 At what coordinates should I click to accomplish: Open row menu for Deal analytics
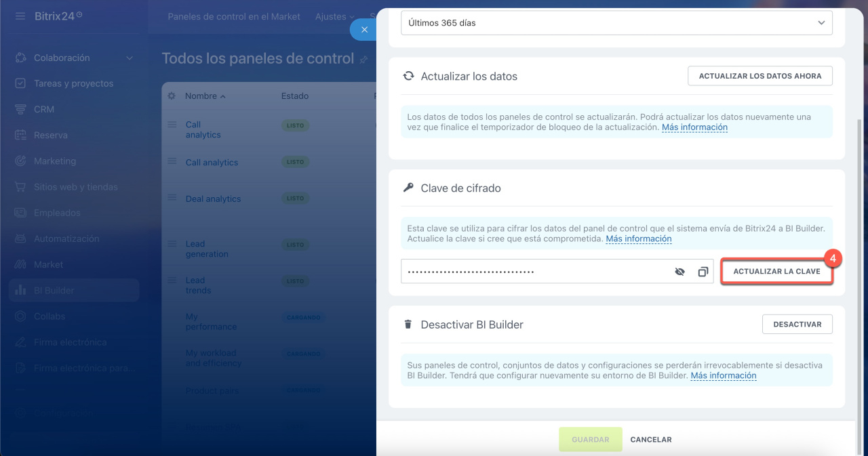click(172, 199)
